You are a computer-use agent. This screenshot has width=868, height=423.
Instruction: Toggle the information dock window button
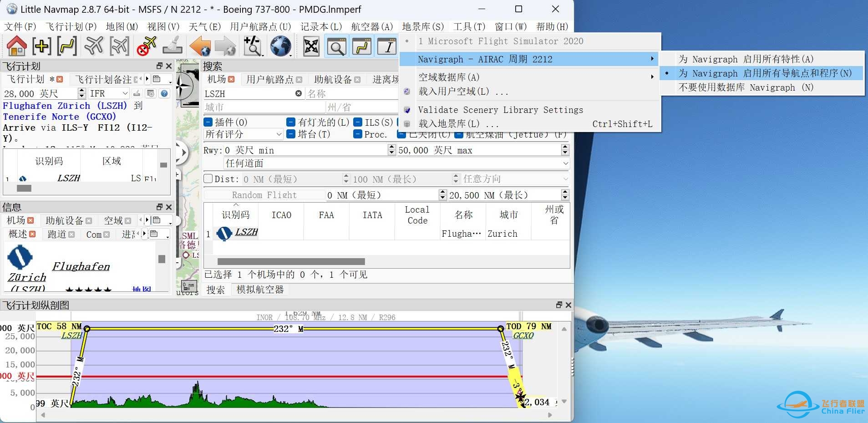pos(388,46)
